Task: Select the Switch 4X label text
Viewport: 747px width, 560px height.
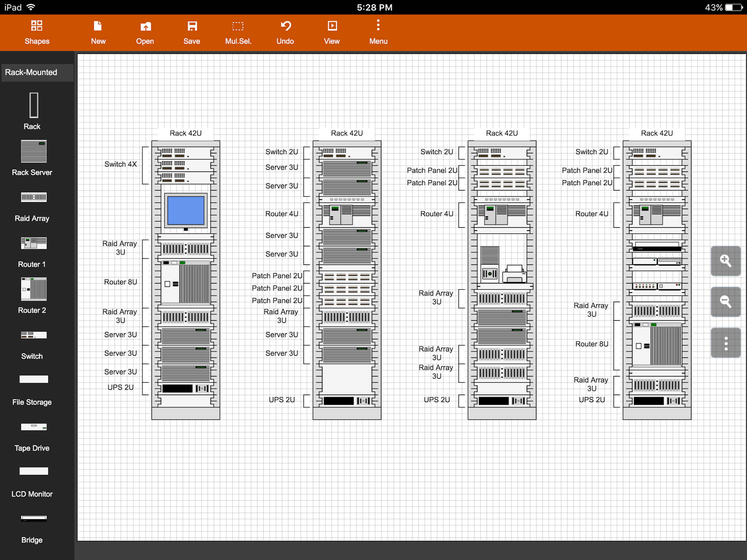Action: (x=120, y=164)
